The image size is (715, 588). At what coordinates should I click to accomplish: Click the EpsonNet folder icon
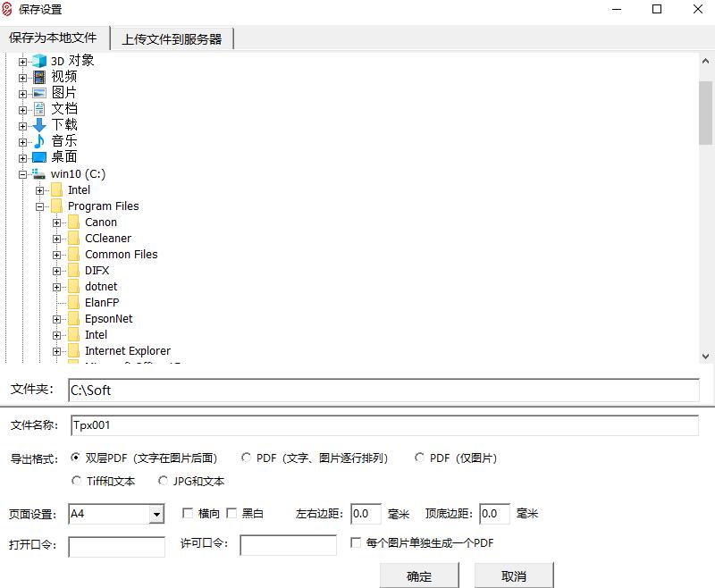73,319
